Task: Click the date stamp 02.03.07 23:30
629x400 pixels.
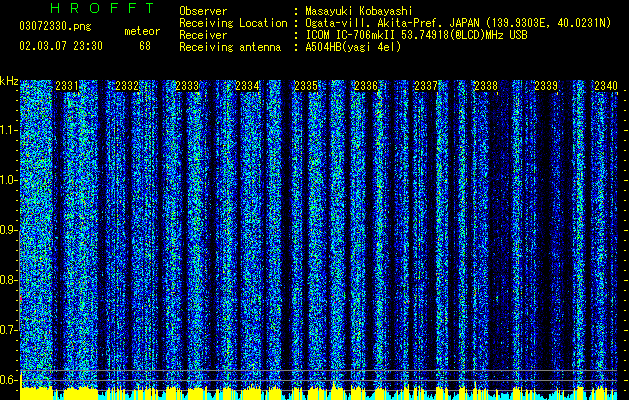Action: pyautogui.click(x=61, y=46)
